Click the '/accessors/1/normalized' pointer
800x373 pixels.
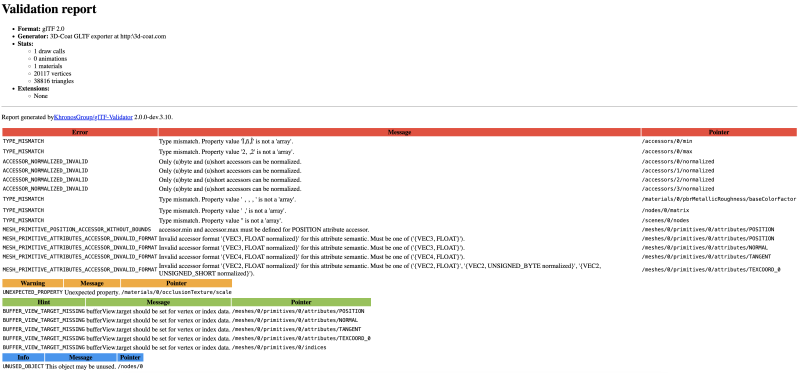(678, 170)
